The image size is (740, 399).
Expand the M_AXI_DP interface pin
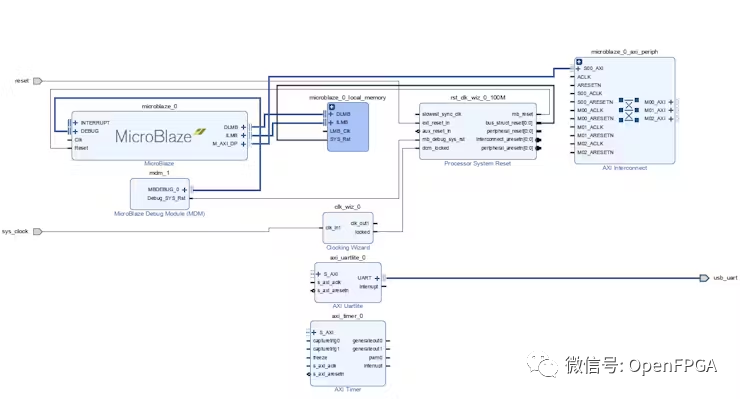244,144
